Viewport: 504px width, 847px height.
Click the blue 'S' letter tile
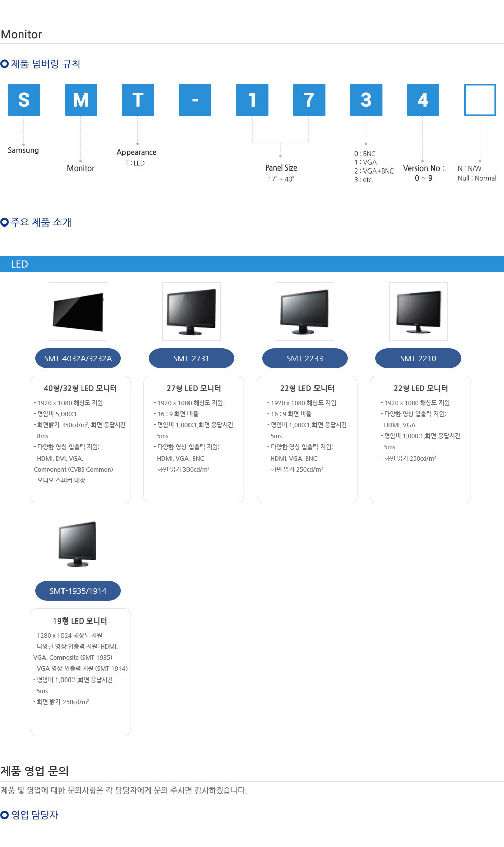click(x=24, y=100)
